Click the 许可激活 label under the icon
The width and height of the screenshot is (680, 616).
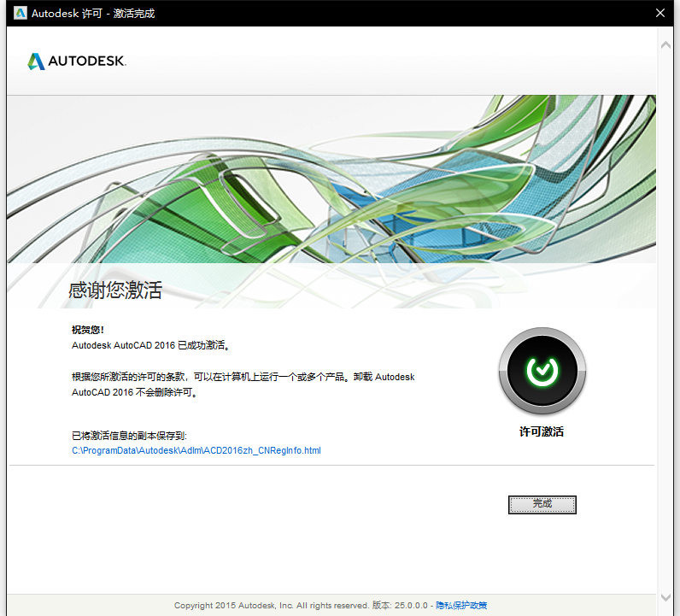click(x=542, y=431)
